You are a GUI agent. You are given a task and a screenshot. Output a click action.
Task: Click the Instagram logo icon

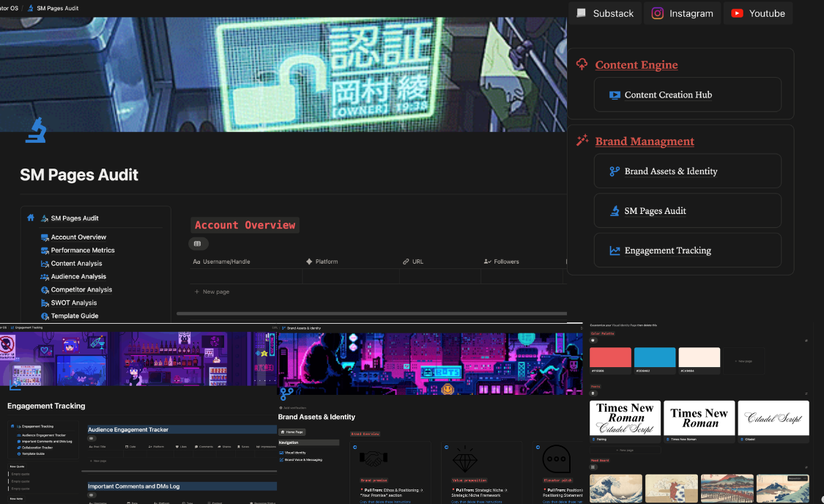click(x=658, y=13)
